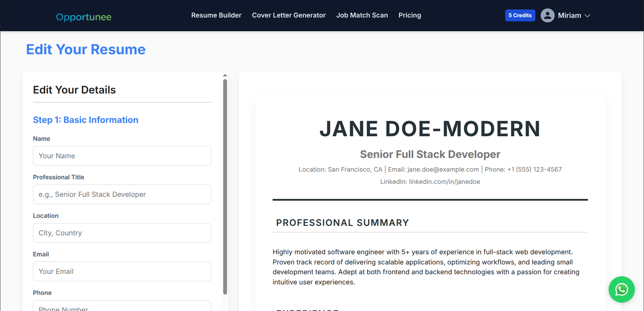Open the Resume Builder menu item
The image size is (644, 311).
click(216, 15)
